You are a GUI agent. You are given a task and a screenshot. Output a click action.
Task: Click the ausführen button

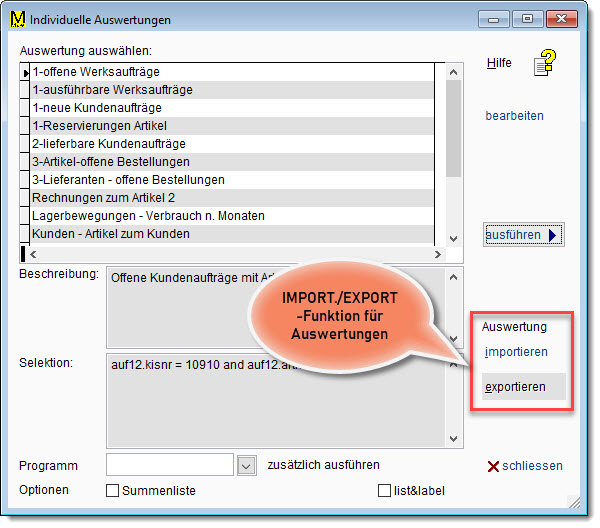[522, 235]
